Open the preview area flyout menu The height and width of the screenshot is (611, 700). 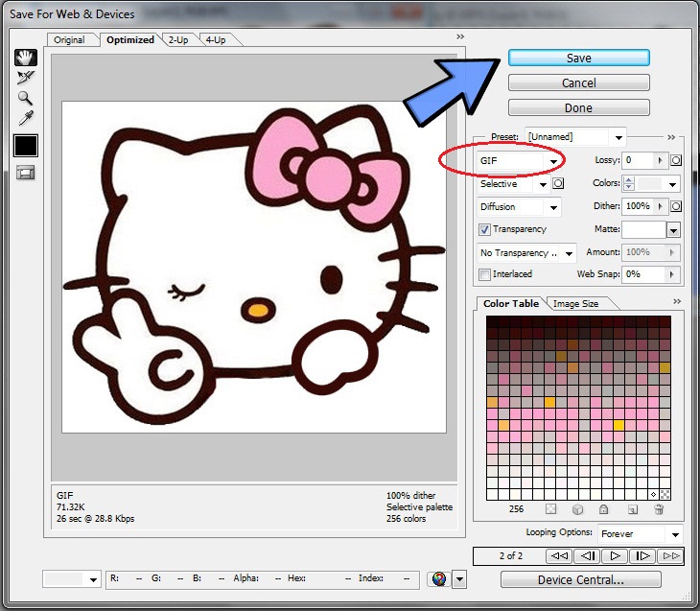[460, 36]
